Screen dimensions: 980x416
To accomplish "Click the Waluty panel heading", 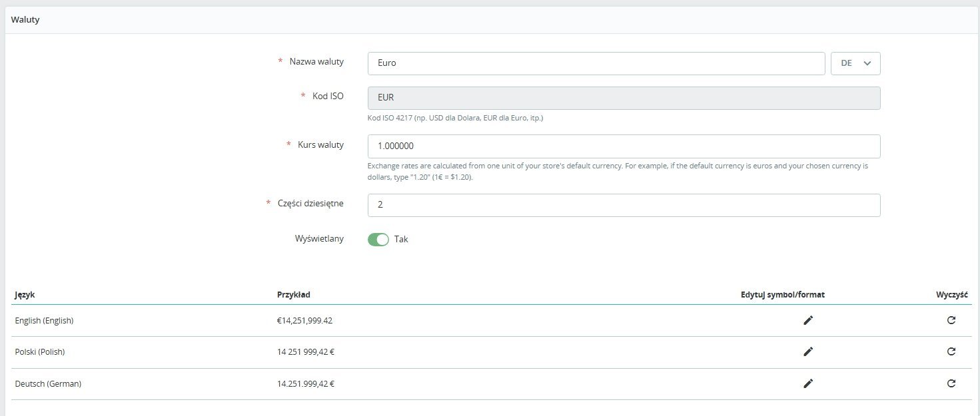I will click(25, 20).
